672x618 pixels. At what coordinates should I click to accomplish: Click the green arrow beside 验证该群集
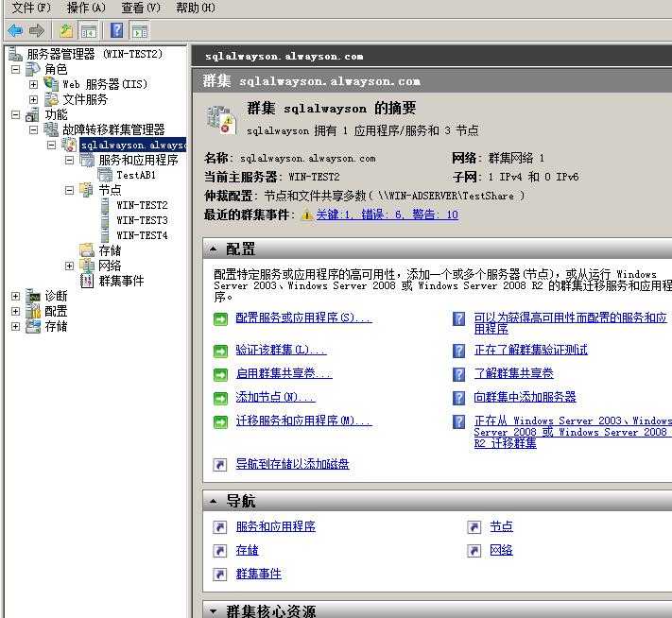220,352
